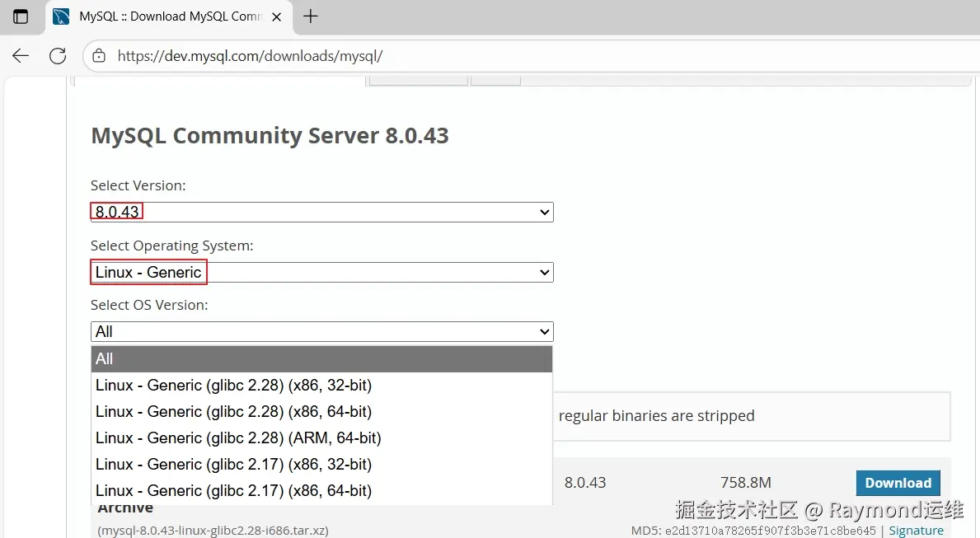Open the Select Operating System dropdown showing Linux - Generic
This screenshot has height=538, width=980.
click(x=322, y=273)
